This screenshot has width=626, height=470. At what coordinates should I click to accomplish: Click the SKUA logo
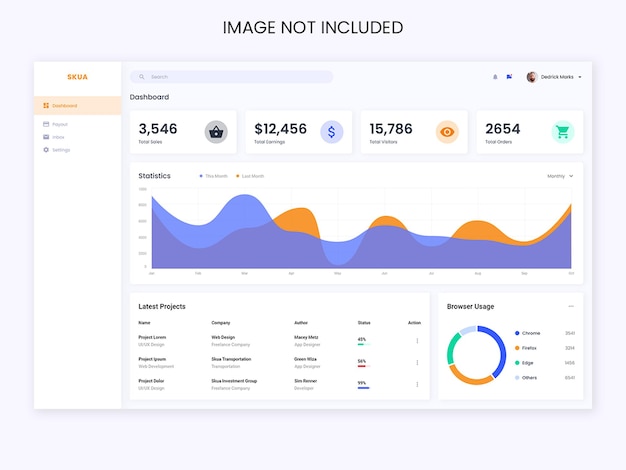tap(77, 77)
